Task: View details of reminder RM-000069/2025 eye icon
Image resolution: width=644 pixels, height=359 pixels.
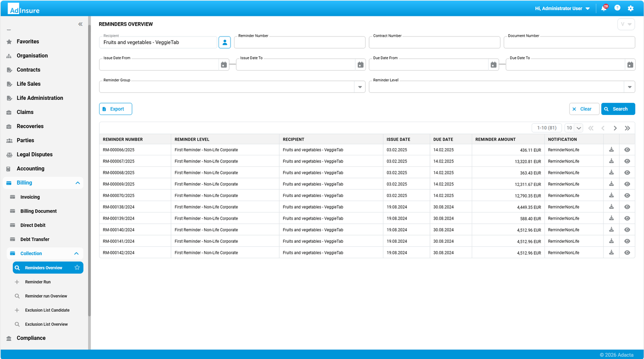Action: click(627, 184)
